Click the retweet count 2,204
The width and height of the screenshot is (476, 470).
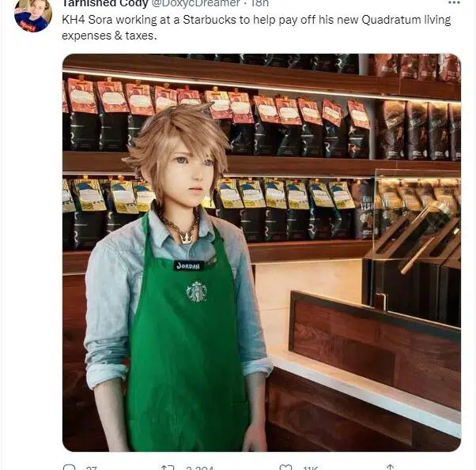[198, 468]
